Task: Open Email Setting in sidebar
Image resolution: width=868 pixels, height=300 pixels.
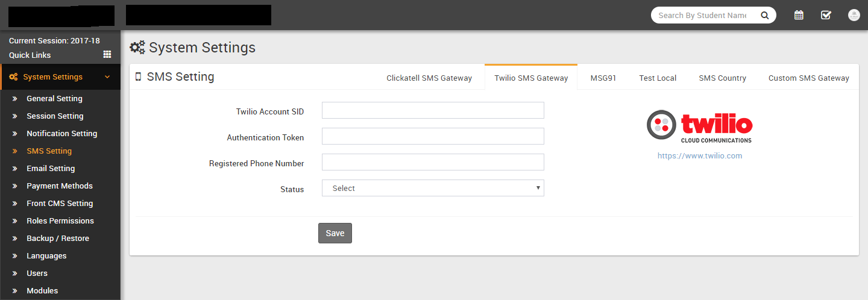Action: 51,169
